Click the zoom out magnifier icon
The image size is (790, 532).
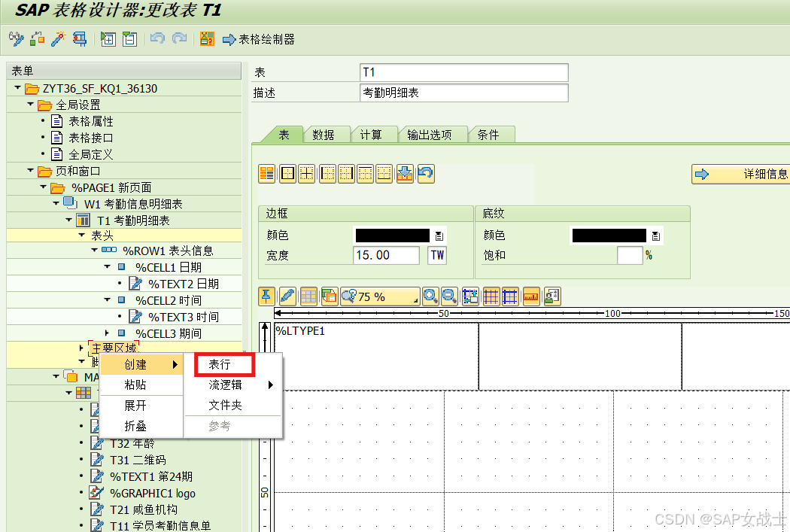tap(449, 296)
